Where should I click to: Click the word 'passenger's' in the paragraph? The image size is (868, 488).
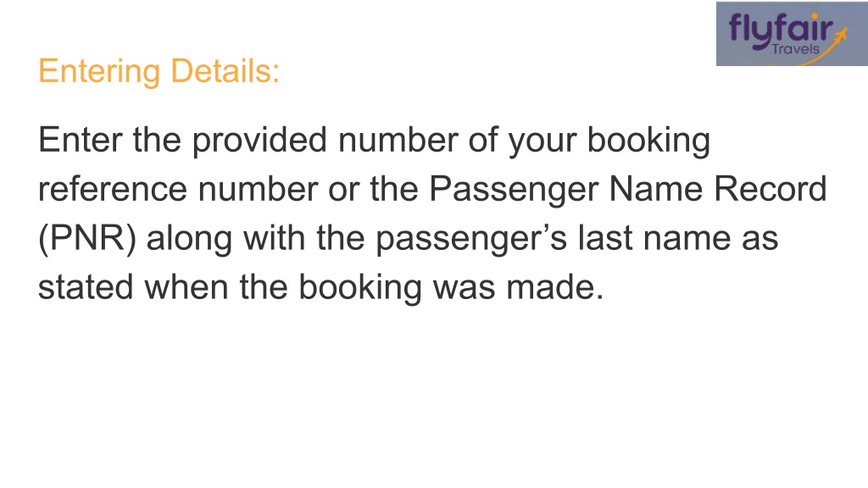tap(471, 239)
